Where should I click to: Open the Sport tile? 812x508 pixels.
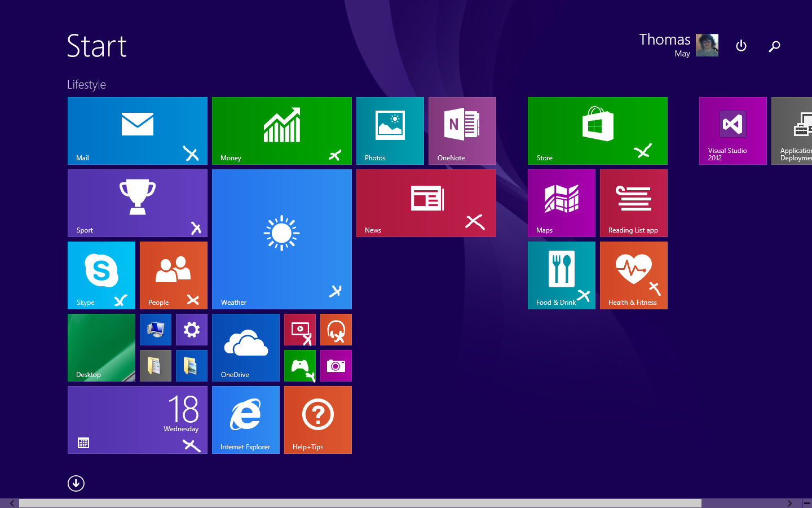[x=138, y=203]
